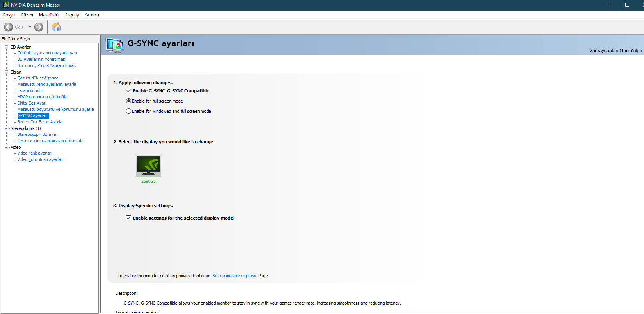
Task: Go to Home via house icon
Action: click(56, 27)
